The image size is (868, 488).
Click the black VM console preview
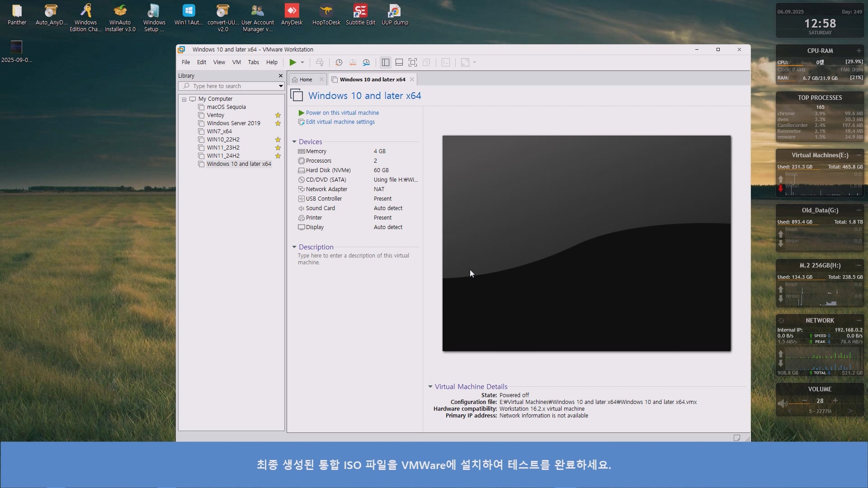click(x=586, y=243)
